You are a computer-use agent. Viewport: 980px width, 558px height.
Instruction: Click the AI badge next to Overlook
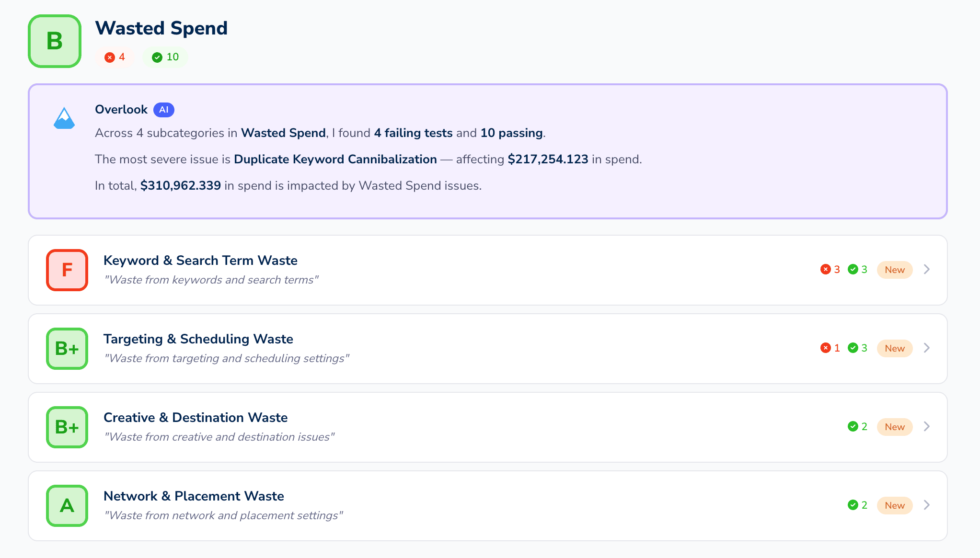(163, 110)
